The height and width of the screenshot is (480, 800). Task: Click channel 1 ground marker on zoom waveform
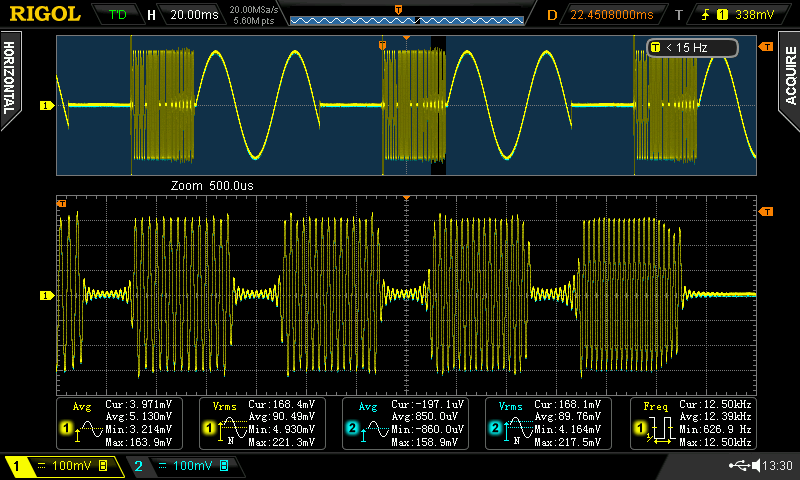(47, 295)
